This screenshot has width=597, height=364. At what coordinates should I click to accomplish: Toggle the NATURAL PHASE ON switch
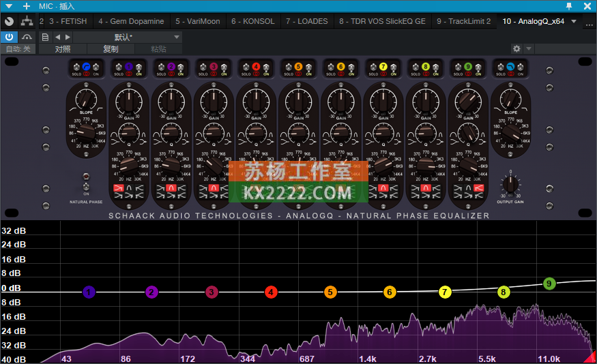(86, 187)
